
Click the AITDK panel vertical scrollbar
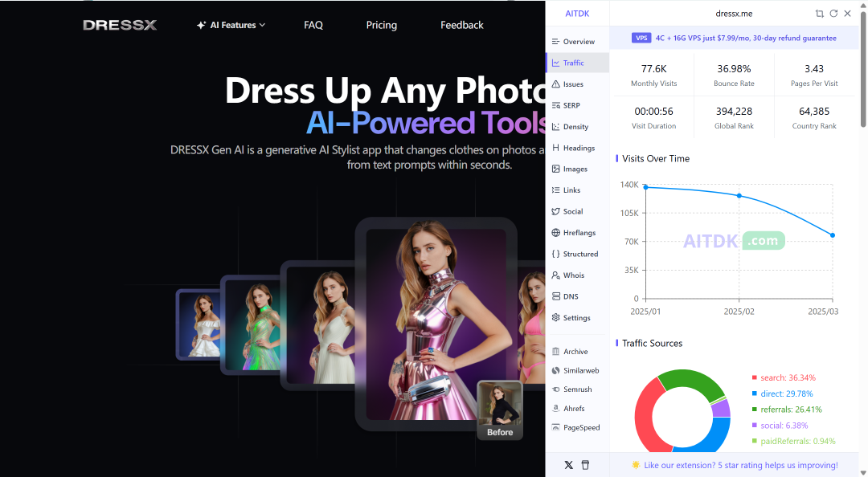[x=863, y=69]
